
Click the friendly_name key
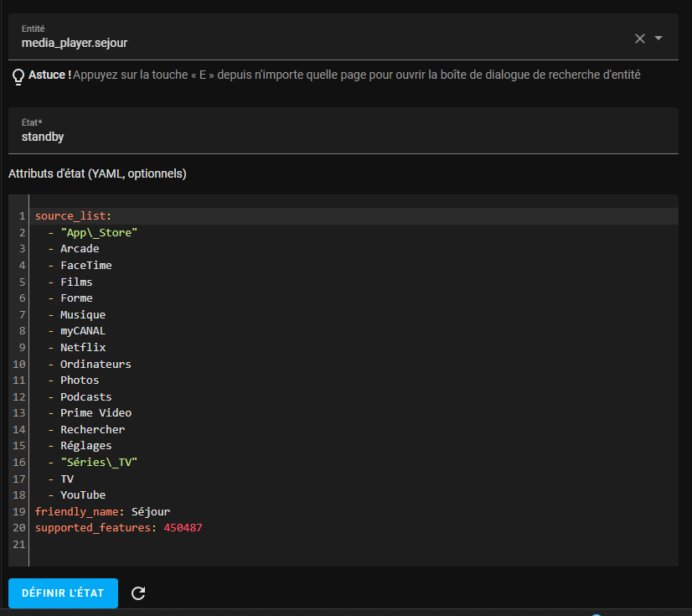[77, 512]
